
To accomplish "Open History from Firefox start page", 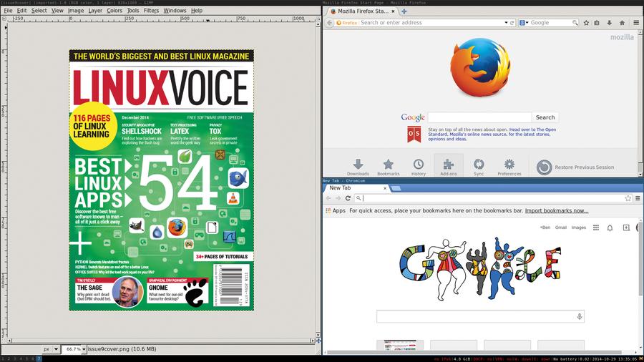I will 418,167.
